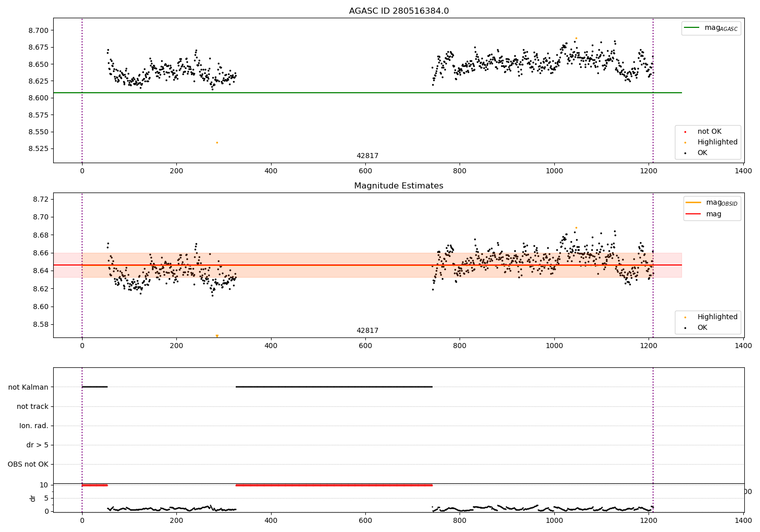Click the orange mag OBSID line sample in the legend

[693, 203]
